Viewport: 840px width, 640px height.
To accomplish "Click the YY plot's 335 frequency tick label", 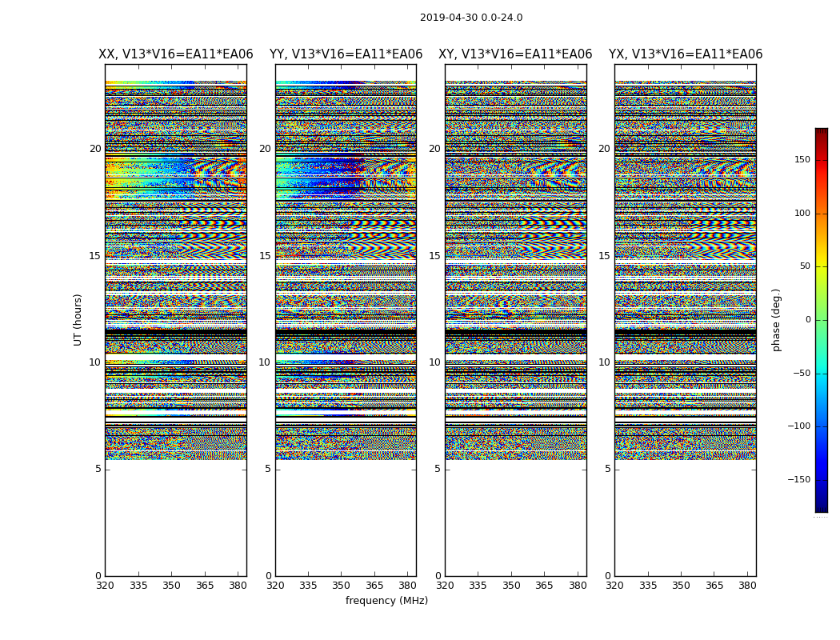I will pos(308,586).
